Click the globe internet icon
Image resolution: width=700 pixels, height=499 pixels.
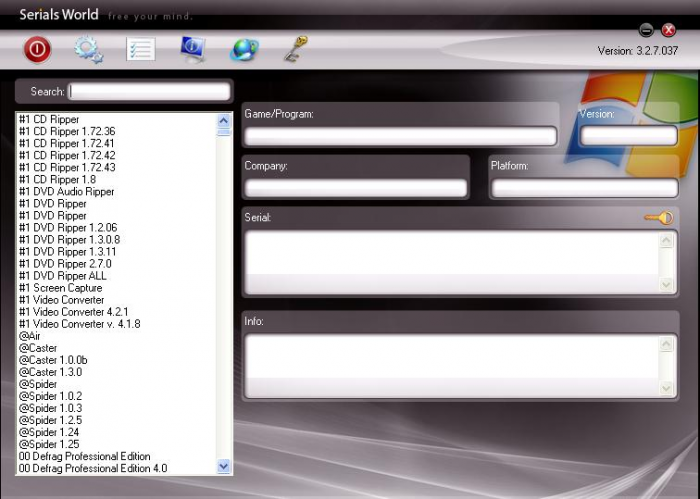point(244,50)
